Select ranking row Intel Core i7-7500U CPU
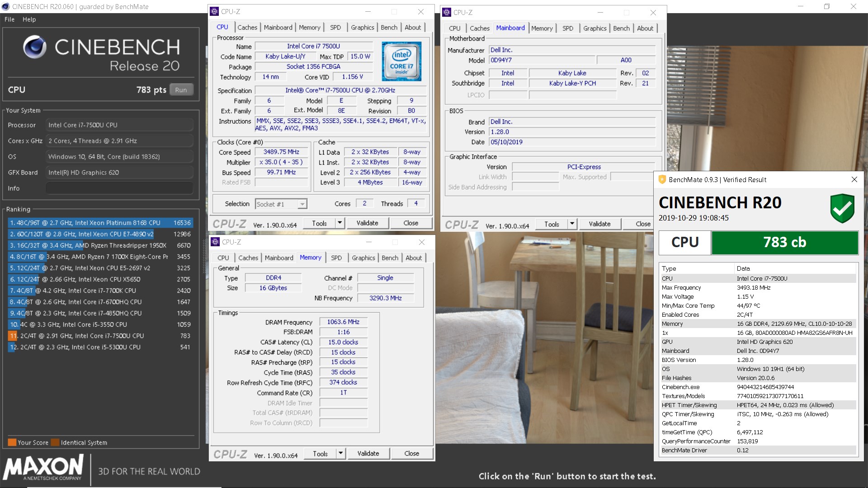 point(100,336)
